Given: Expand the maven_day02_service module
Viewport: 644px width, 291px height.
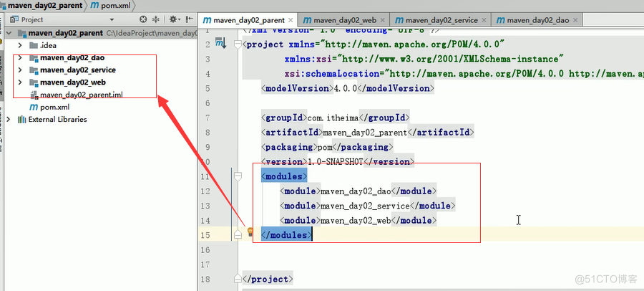Looking at the screenshot, I should point(20,70).
